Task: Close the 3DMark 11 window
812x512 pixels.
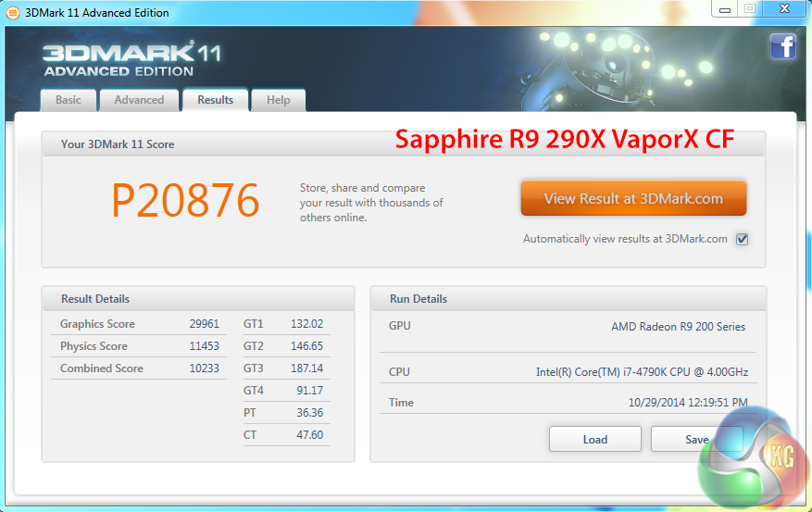Action: coord(785,9)
